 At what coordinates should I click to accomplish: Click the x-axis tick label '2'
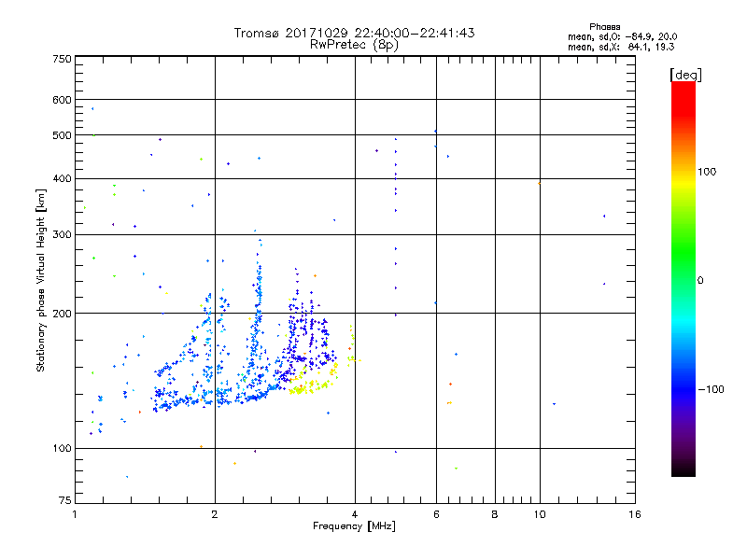click(x=215, y=514)
